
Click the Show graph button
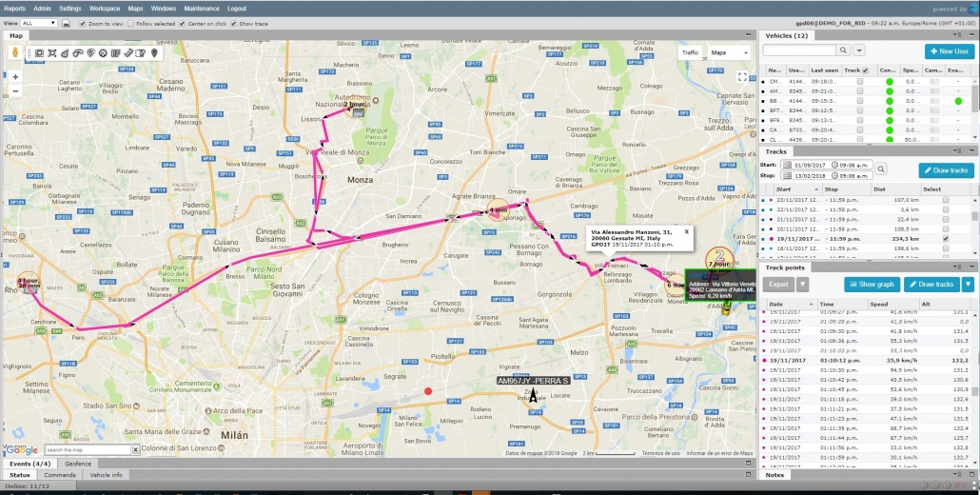point(872,285)
